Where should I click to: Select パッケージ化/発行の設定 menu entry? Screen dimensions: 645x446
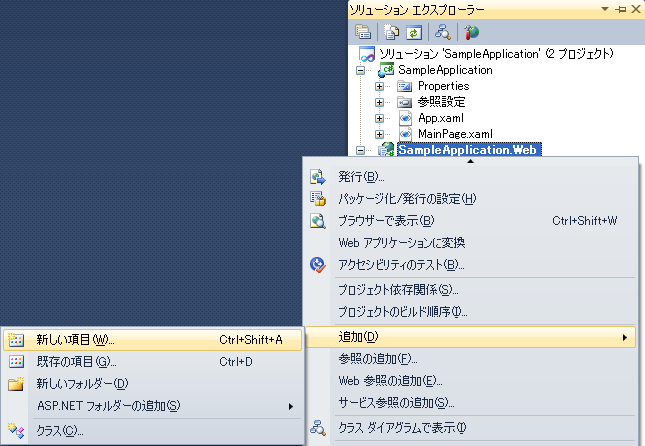coord(471,199)
